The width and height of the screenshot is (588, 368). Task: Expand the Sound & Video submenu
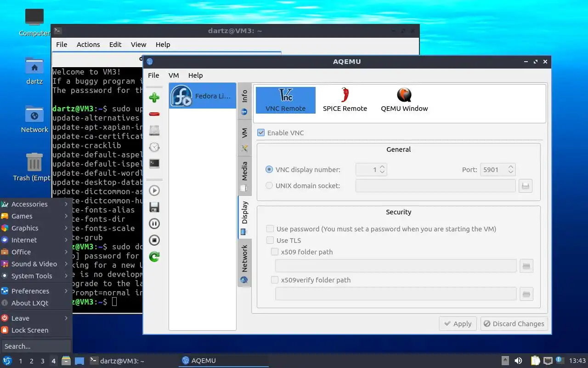[36, 264]
